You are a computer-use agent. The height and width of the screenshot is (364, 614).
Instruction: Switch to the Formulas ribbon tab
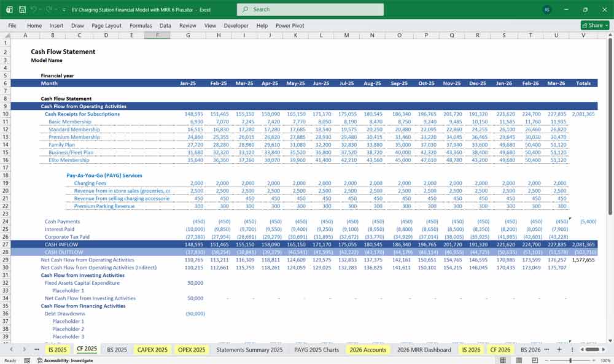pos(141,25)
